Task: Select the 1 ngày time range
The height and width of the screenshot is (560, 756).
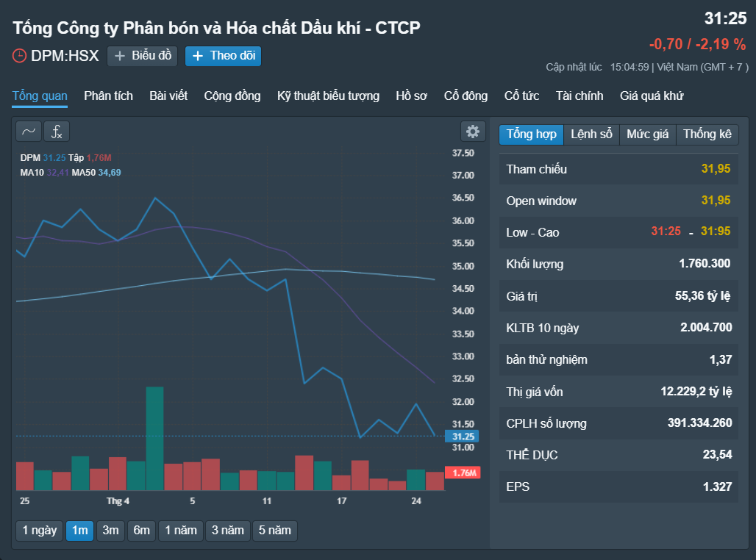Action: point(40,531)
